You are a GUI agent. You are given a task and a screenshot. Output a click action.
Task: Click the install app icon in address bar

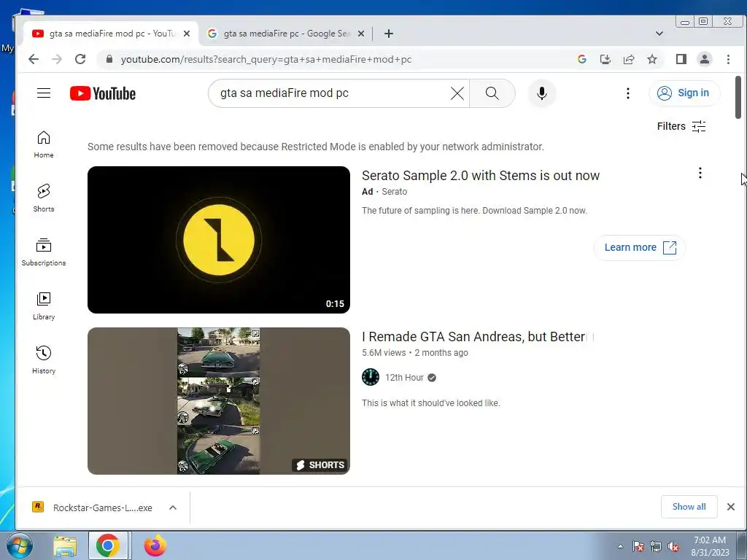(605, 59)
